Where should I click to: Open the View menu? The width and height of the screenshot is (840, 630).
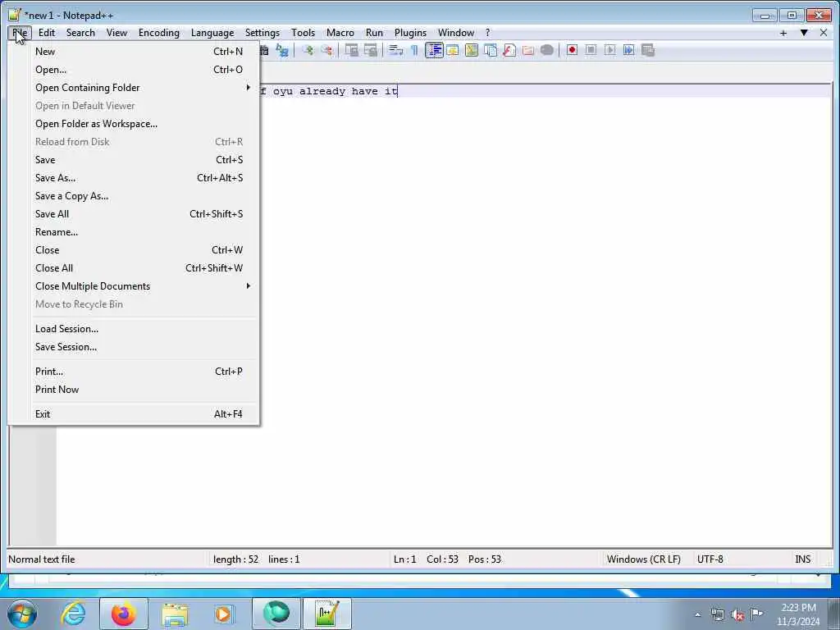(x=116, y=33)
